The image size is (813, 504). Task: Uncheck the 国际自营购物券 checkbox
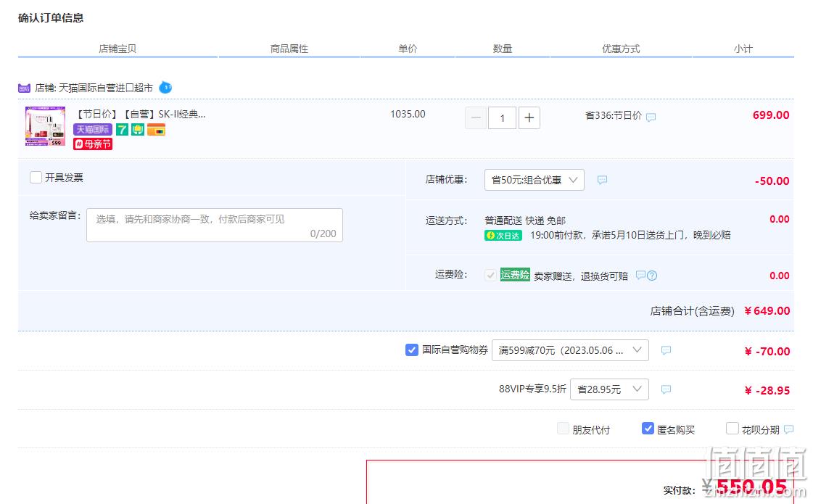(x=412, y=350)
